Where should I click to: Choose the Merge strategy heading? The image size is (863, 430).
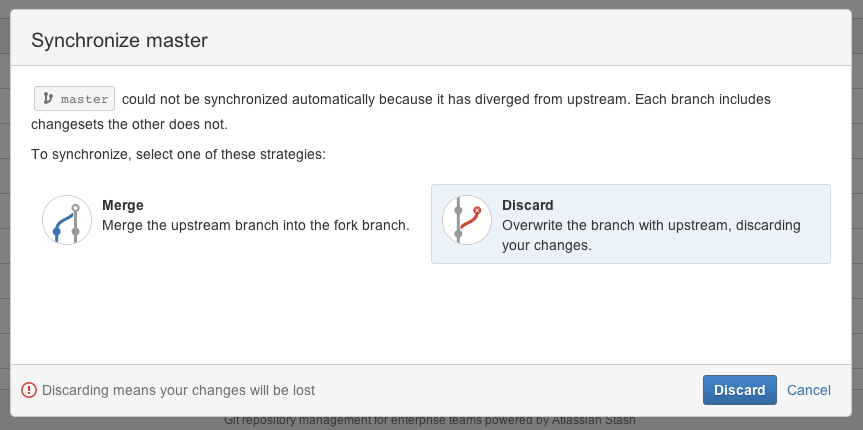123,205
